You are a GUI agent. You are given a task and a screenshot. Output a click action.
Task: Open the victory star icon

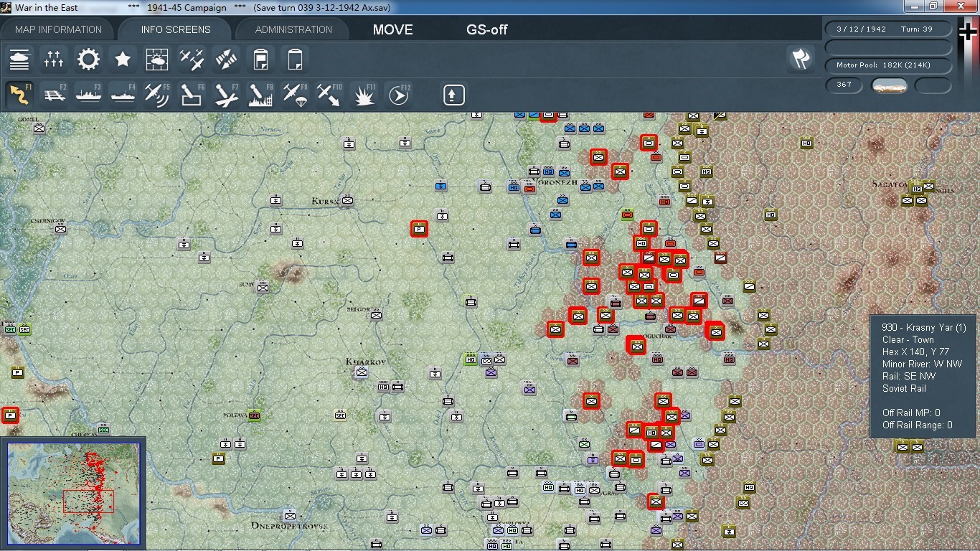pos(123,59)
